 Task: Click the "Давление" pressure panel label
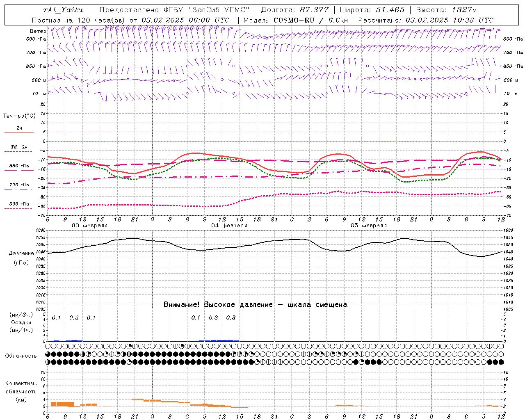(21, 253)
